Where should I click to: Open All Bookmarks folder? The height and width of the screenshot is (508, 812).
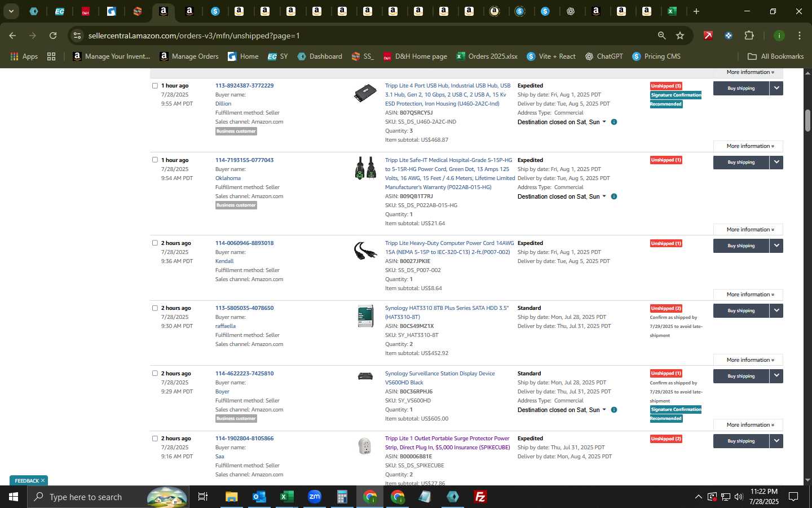click(x=775, y=56)
